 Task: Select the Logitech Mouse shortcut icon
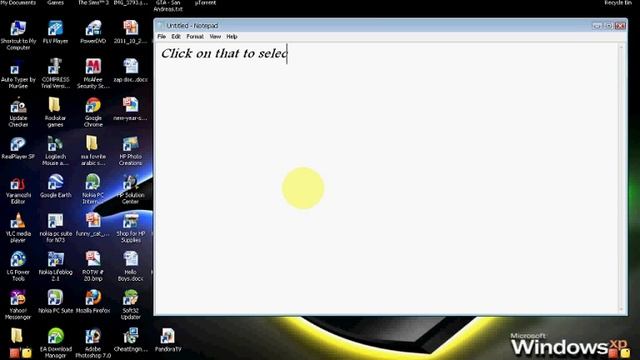56,144
